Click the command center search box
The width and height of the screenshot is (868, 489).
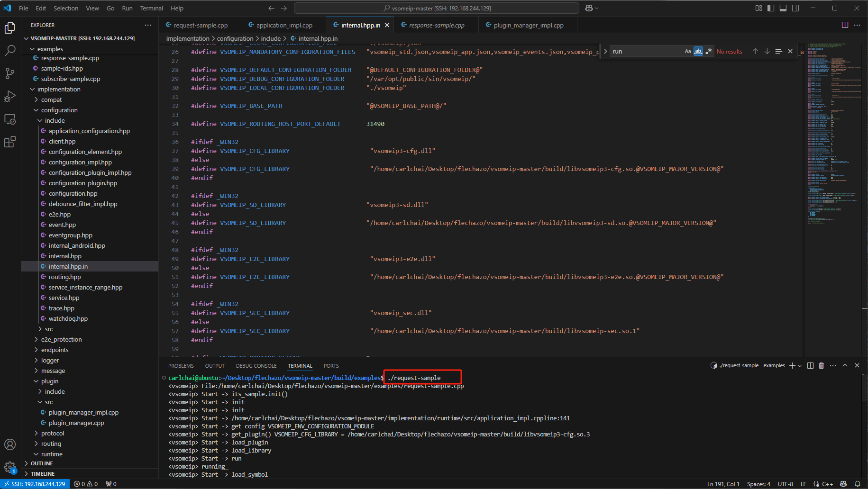[x=437, y=8]
